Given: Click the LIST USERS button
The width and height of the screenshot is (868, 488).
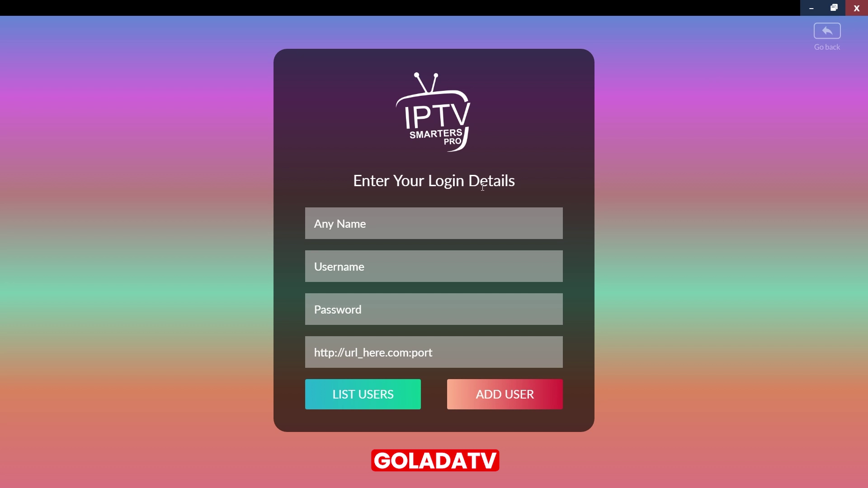Looking at the screenshot, I should click(363, 394).
